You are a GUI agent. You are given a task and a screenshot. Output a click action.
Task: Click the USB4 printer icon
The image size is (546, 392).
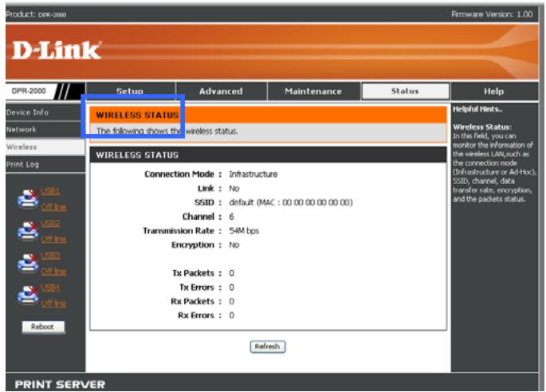point(28,295)
